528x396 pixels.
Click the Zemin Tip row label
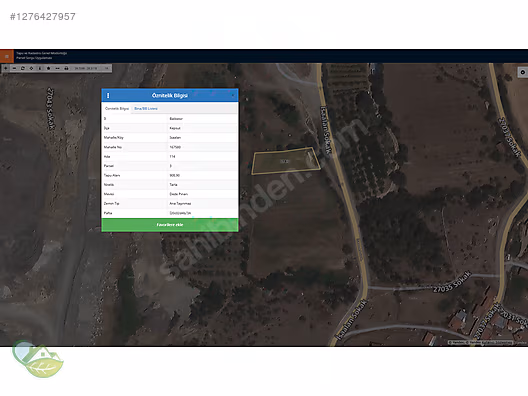[x=111, y=204]
